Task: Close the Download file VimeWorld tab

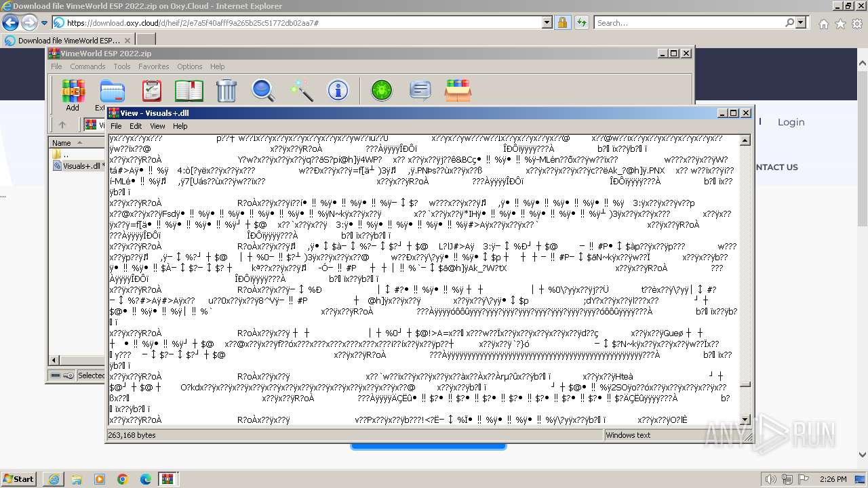Action: [127, 41]
